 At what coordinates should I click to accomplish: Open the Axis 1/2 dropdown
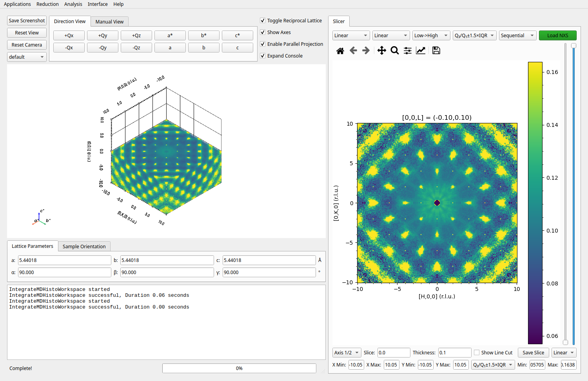pos(347,352)
